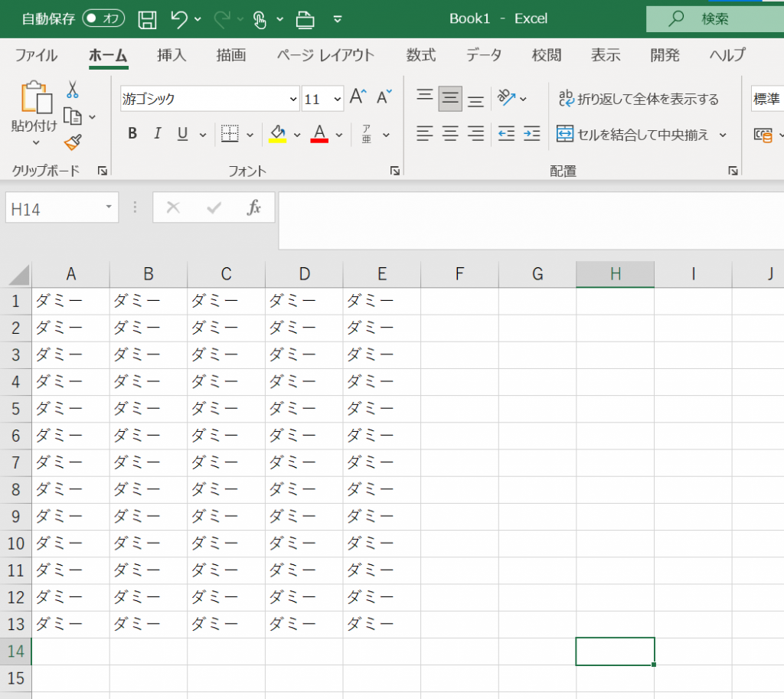Click 折り返して全体を表示する button
This screenshot has width=784, height=699.
tap(639, 99)
